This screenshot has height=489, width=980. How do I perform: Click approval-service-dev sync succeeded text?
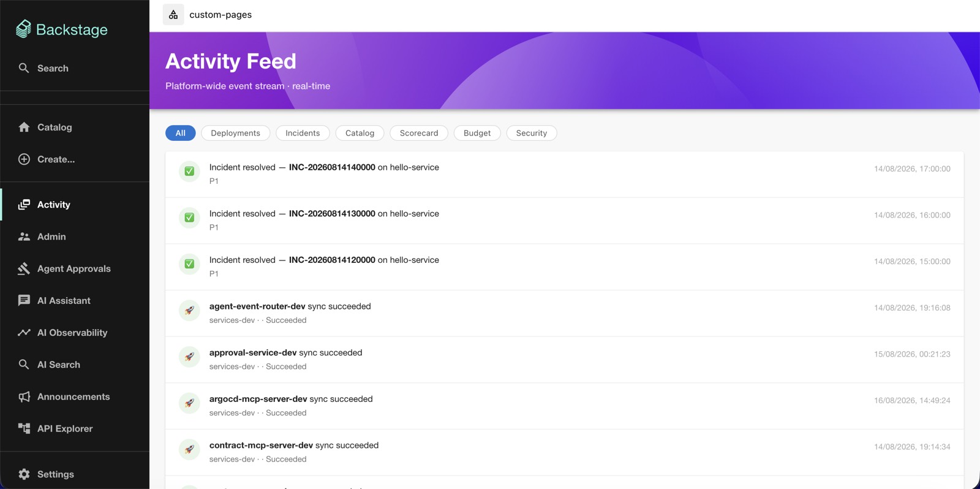click(x=286, y=352)
